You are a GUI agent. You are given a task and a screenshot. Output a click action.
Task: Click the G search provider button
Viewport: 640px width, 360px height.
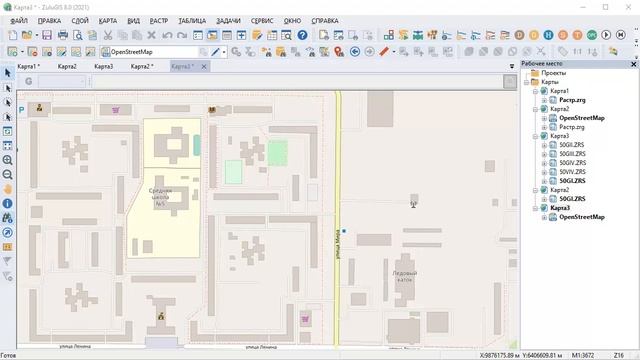(29, 81)
